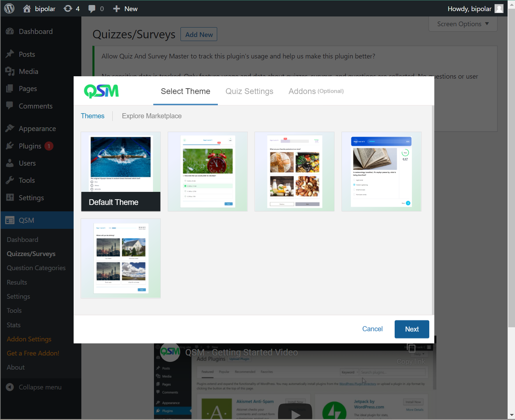Viewport: 515px width, 420px height.
Task: Open QSM Stats submenu item
Action: click(x=13, y=325)
